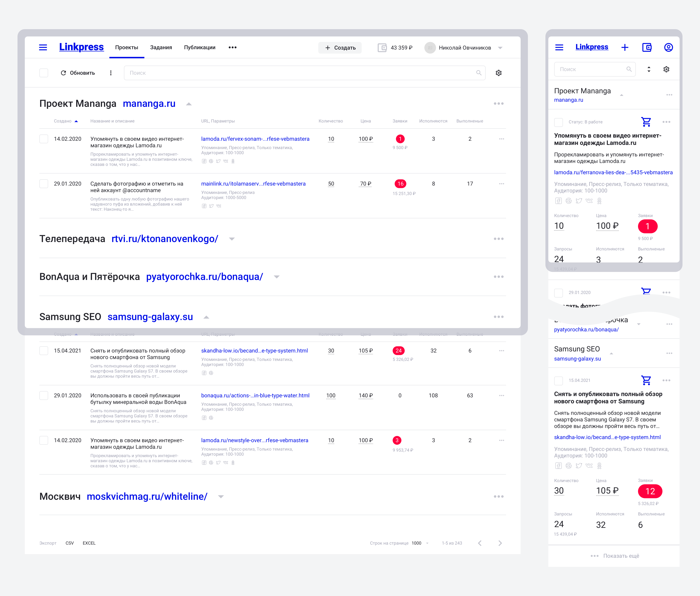Check the select-all checkbox beside Обновить
700x596 pixels.
[x=44, y=73]
